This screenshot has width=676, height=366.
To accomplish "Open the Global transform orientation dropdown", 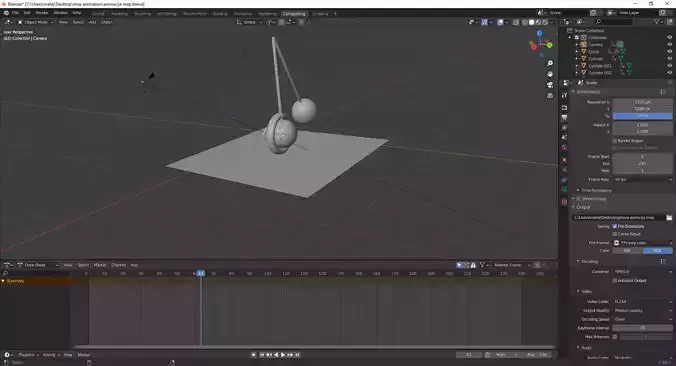I will [x=249, y=22].
